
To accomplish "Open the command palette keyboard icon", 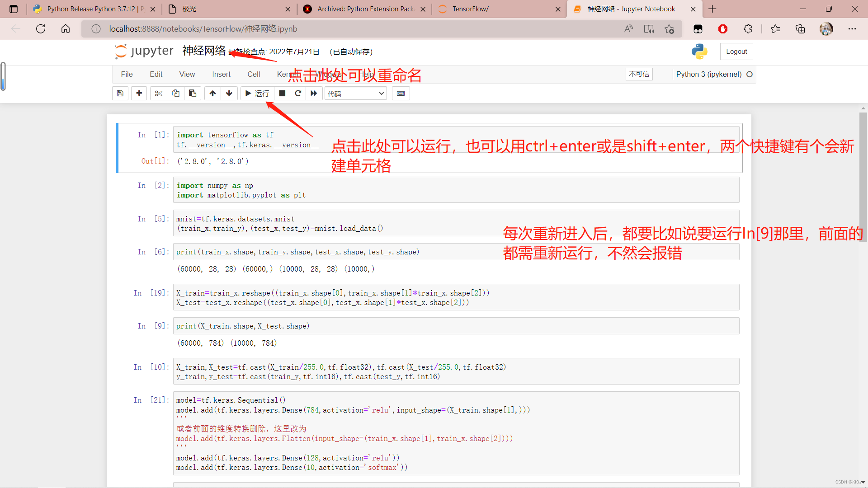I will (x=401, y=94).
